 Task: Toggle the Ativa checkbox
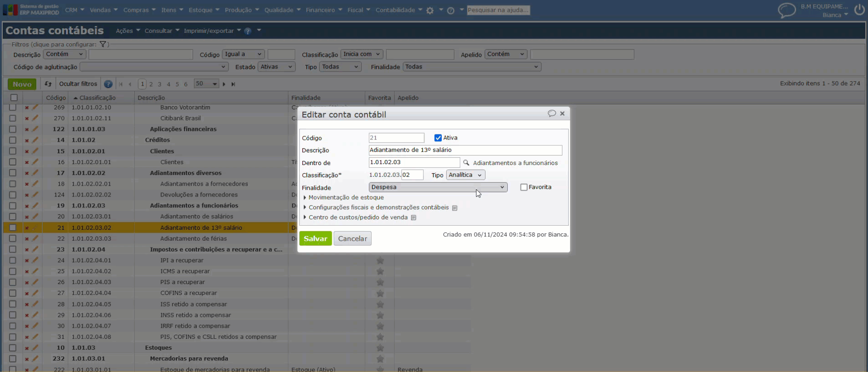click(x=438, y=138)
